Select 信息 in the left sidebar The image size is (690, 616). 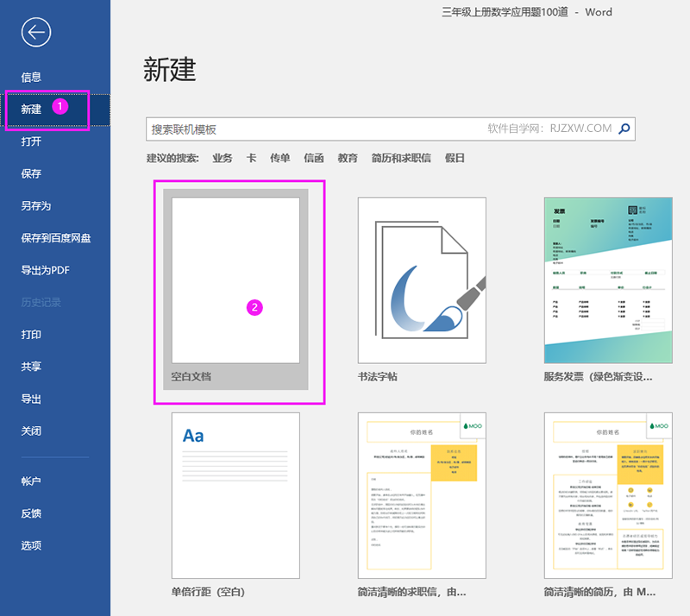tap(33, 77)
